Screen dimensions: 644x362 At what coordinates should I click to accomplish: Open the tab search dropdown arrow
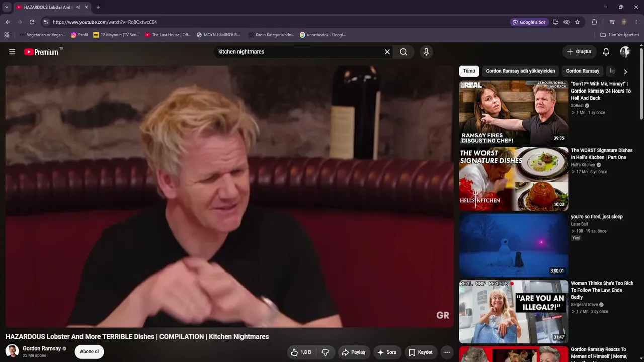tap(7, 7)
